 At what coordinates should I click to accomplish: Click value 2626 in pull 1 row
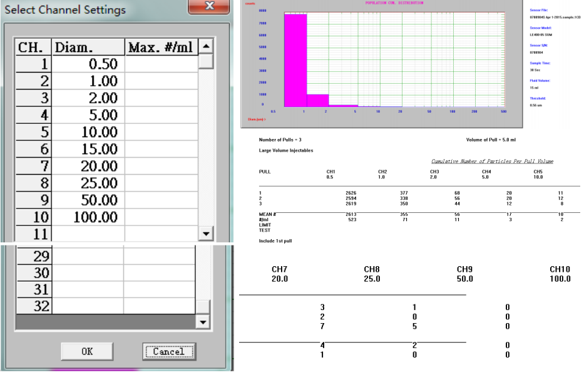click(x=351, y=193)
